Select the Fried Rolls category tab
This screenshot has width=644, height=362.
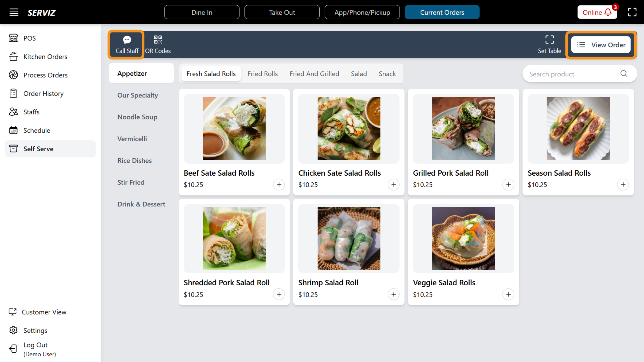point(262,73)
